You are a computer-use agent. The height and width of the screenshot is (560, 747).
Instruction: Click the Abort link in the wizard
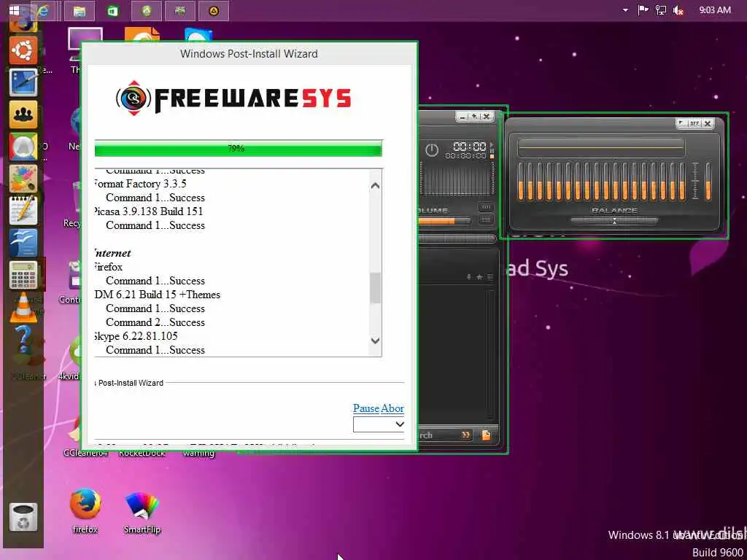[392, 408]
